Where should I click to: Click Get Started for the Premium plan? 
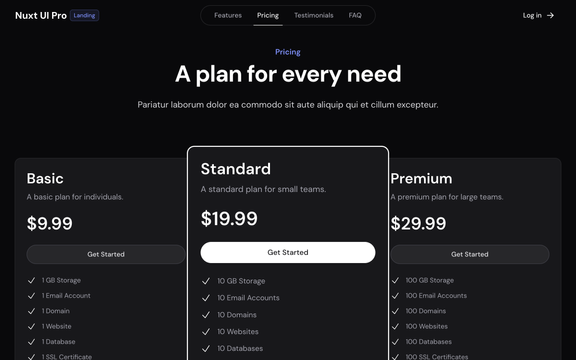(x=470, y=254)
